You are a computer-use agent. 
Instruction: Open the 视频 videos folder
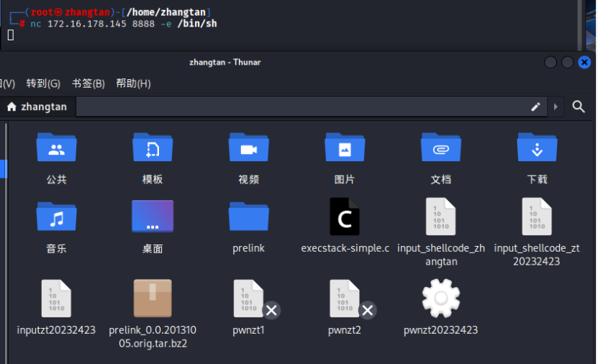click(x=249, y=147)
